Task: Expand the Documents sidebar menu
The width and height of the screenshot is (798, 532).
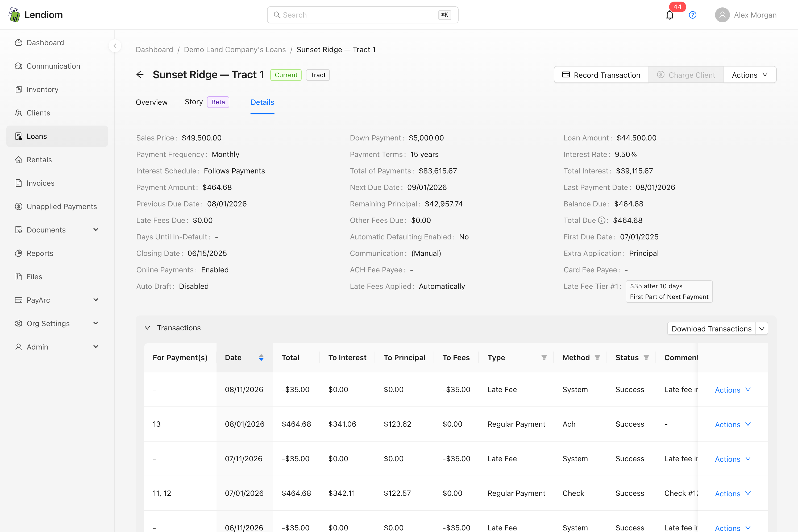Action: (x=57, y=230)
